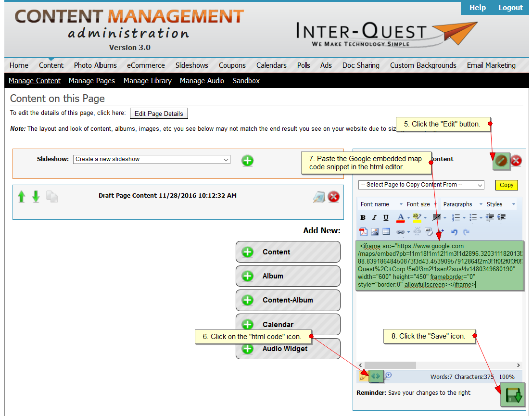The image size is (532, 416).
Task: Toggle Italic formatting in the editor
Action: pos(374,218)
